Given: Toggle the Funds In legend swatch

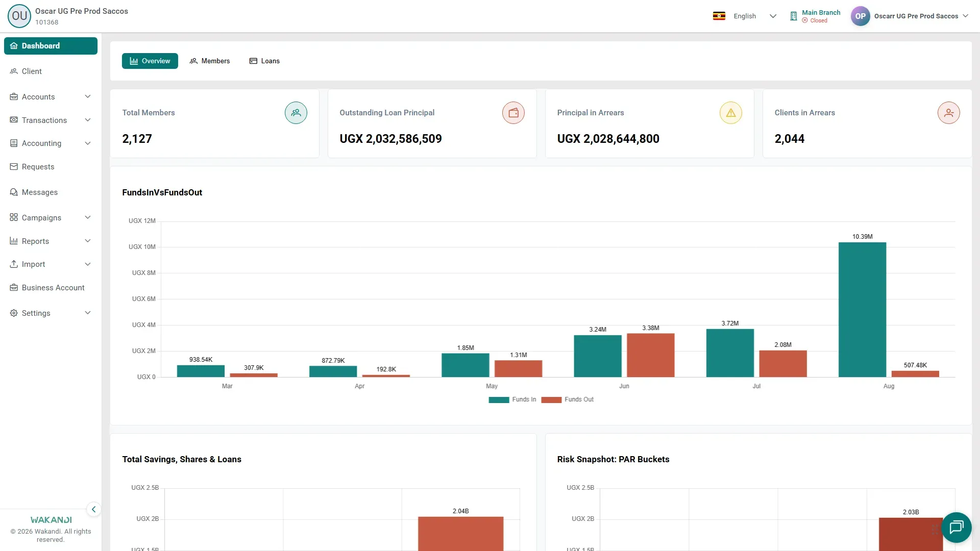Looking at the screenshot, I should 499,400.
